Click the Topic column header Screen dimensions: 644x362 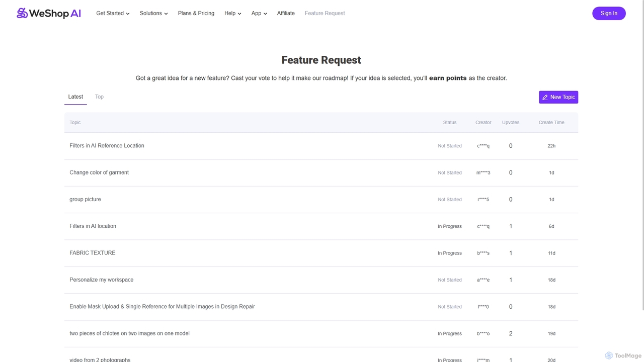coord(75,122)
